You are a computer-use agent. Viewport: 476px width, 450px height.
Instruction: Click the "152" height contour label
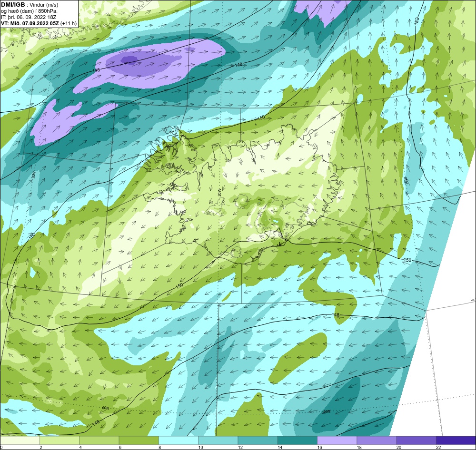417,20
